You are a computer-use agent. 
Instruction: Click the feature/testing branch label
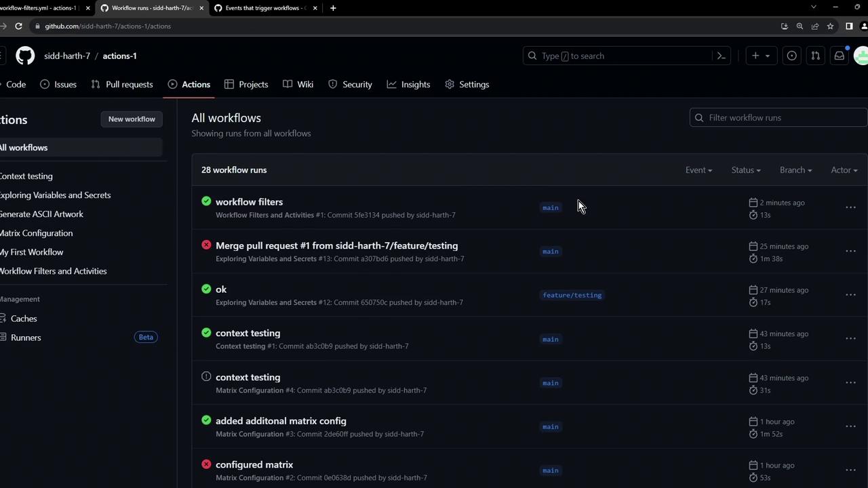(572, 295)
